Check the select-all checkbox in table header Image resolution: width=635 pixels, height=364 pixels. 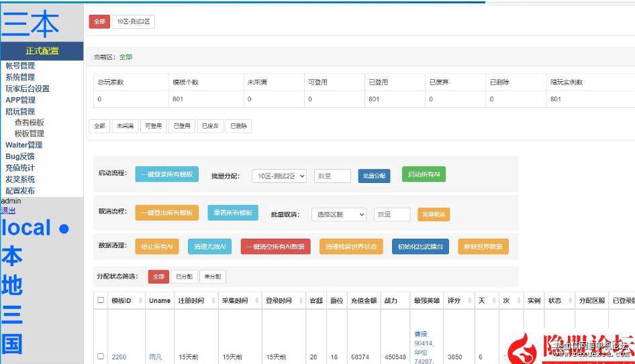(x=101, y=300)
